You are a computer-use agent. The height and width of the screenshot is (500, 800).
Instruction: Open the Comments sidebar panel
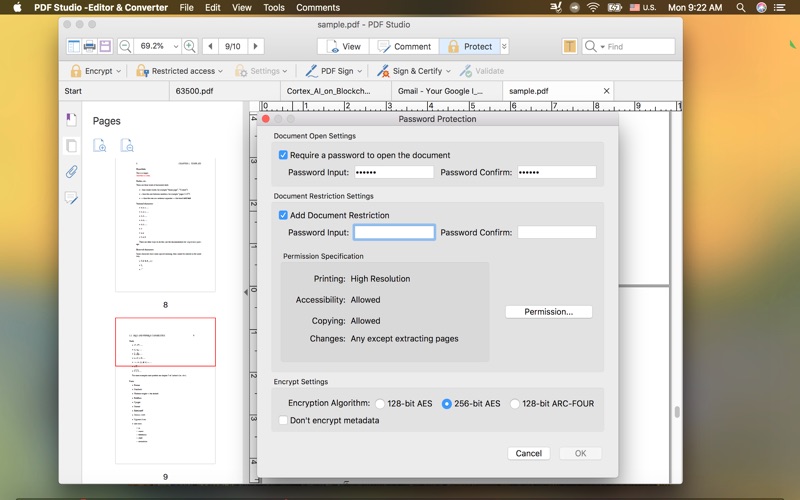71,198
